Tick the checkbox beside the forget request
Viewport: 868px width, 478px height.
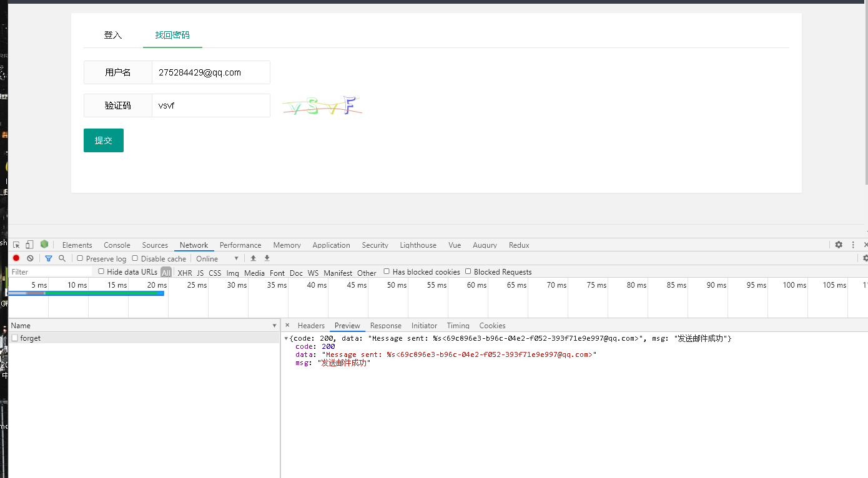tap(15, 338)
